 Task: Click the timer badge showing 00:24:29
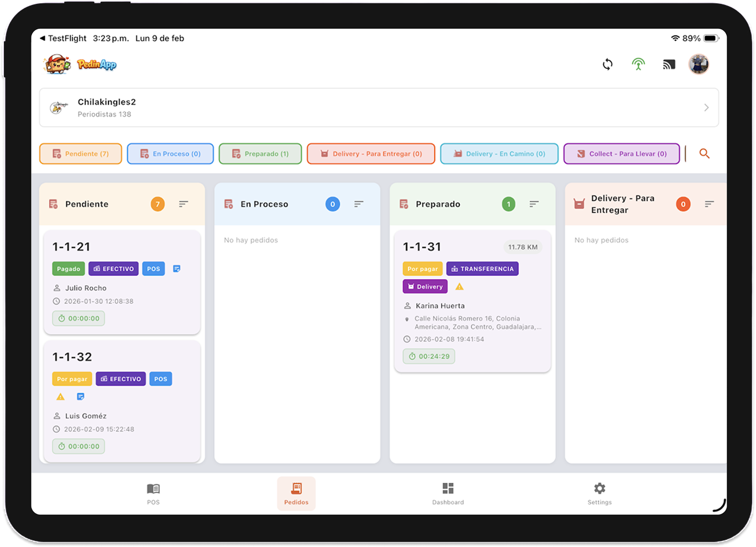429,356
